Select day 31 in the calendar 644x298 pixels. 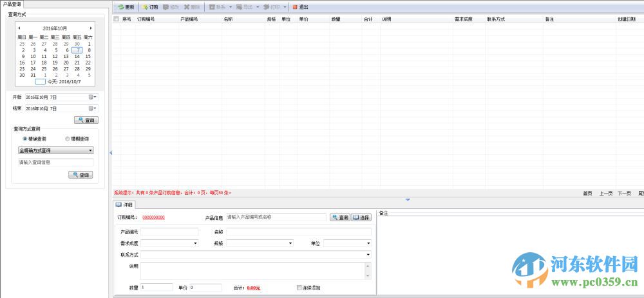point(33,75)
